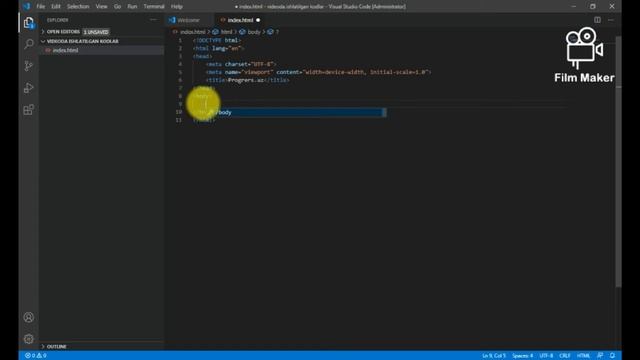Click line number 11 in gutter
The image size is (640, 360).
coord(179,120)
